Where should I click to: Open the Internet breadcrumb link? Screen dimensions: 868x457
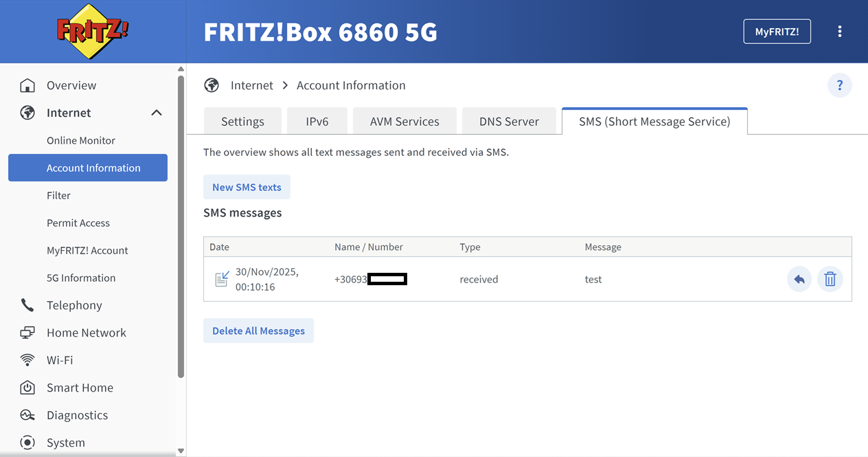252,85
